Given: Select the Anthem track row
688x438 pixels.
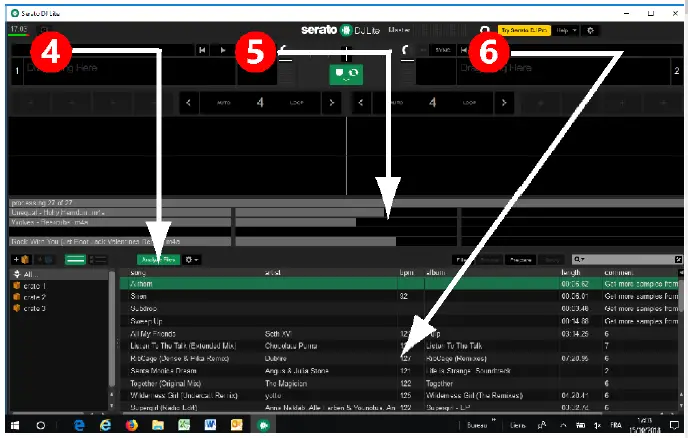Looking at the screenshot, I should coord(399,284).
